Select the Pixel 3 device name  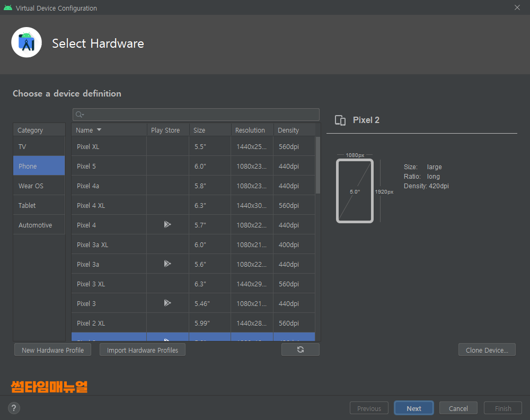(x=86, y=303)
